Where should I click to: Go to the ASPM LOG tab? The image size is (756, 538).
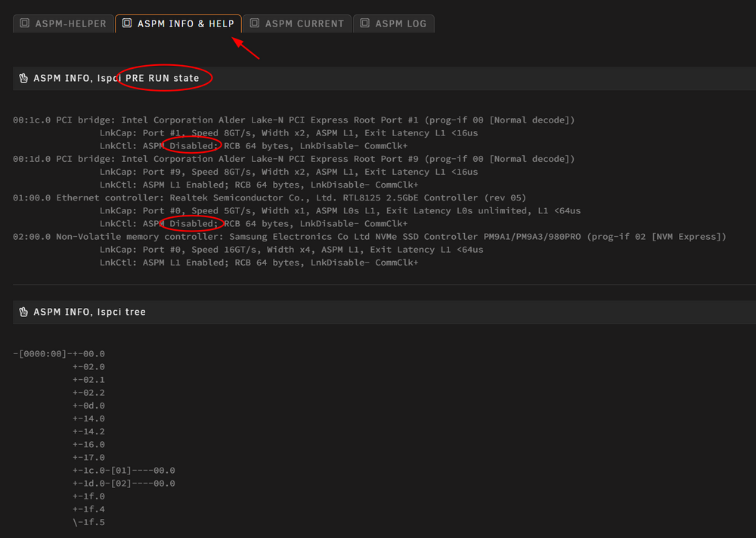[393, 23]
